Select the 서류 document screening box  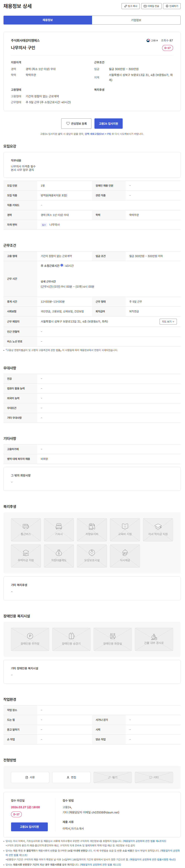tap(30, 777)
